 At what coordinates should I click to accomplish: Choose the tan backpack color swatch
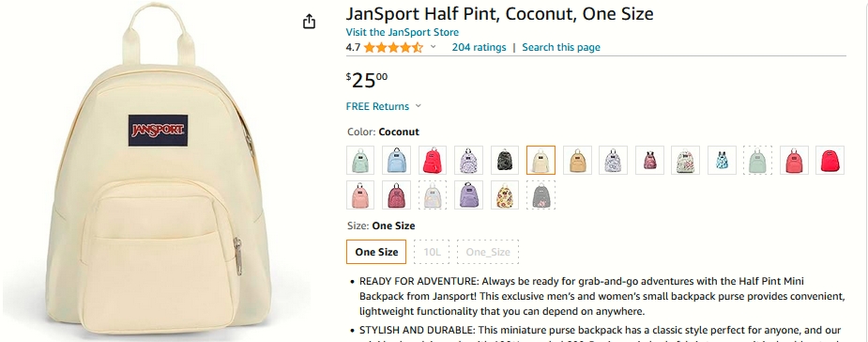coord(577,160)
